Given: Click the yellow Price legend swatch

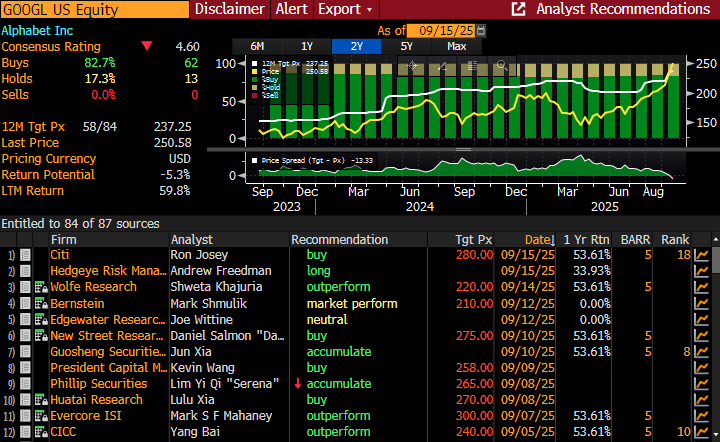Looking at the screenshot, I should [255, 72].
